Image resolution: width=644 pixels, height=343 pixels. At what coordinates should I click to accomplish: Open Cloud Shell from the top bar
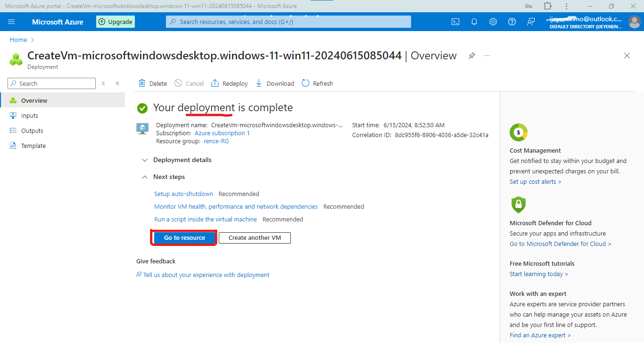tap(455, 22)
